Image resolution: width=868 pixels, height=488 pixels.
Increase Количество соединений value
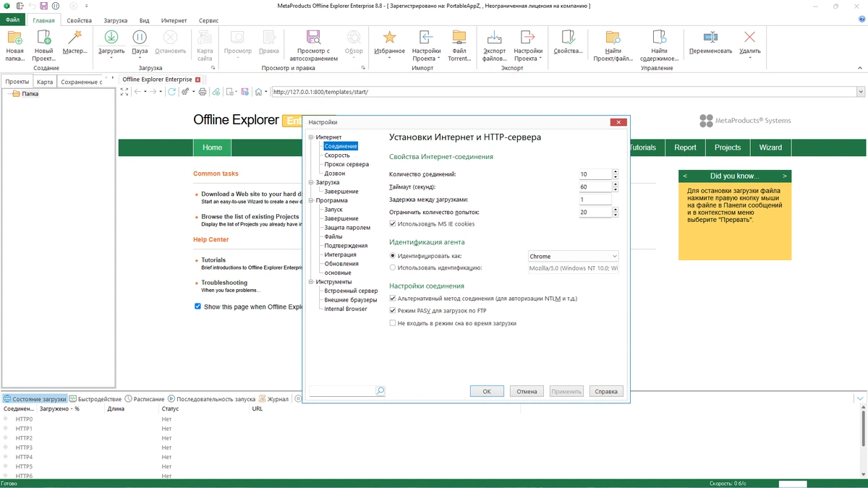(x=615, y=172)
